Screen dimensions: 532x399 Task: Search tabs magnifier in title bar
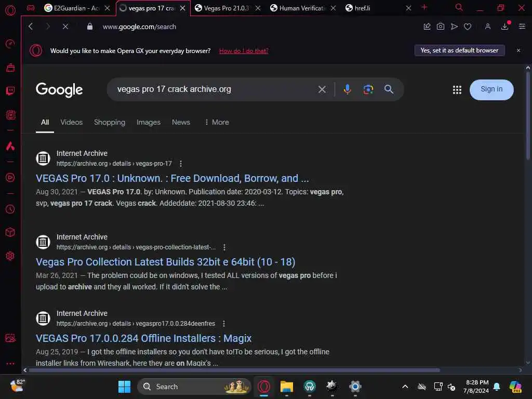(459, 7)
